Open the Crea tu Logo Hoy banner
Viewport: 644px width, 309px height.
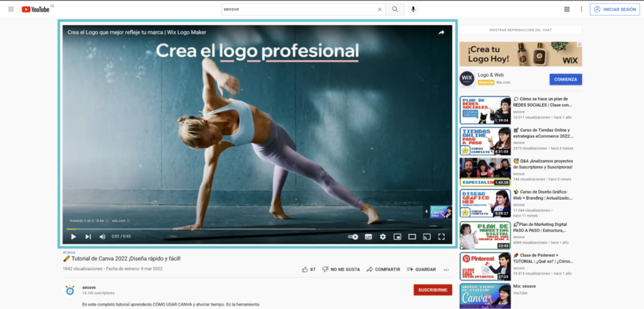coord(520,54)
